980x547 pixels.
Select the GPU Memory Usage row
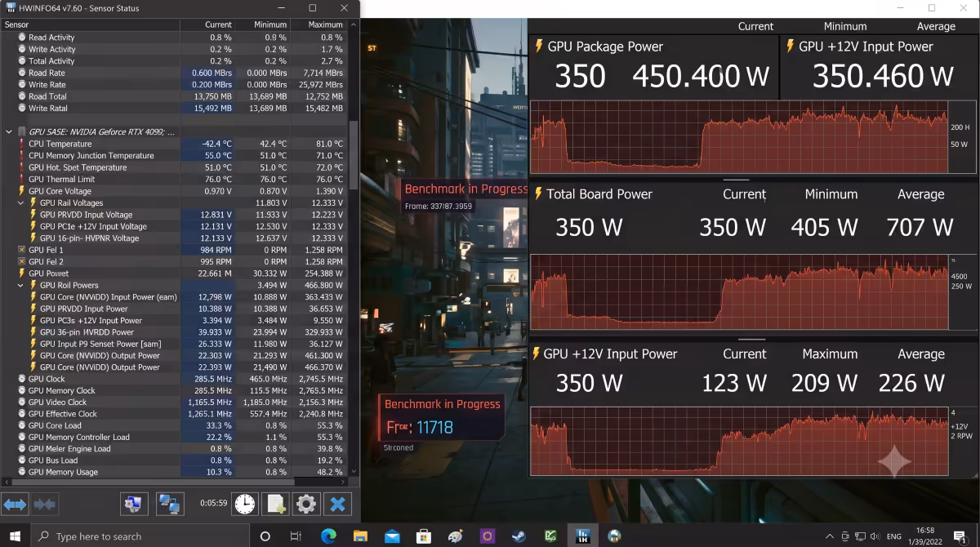(174, 472)
